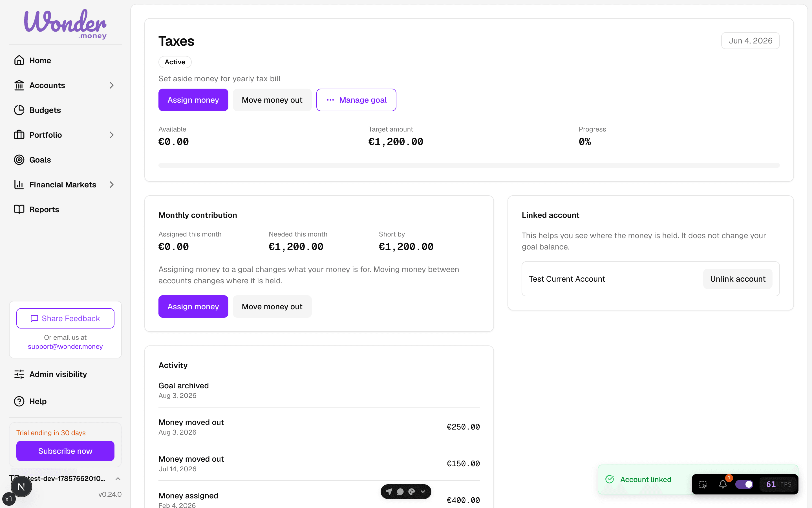Click the Target amount €1,200.00 value
The height and width of the screenshot is (508, 812).
point(396,142)
